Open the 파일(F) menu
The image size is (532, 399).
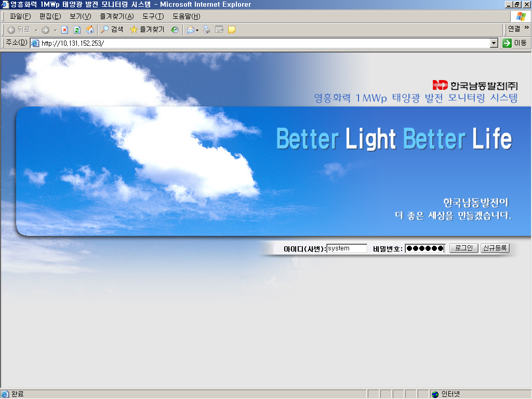20,16
